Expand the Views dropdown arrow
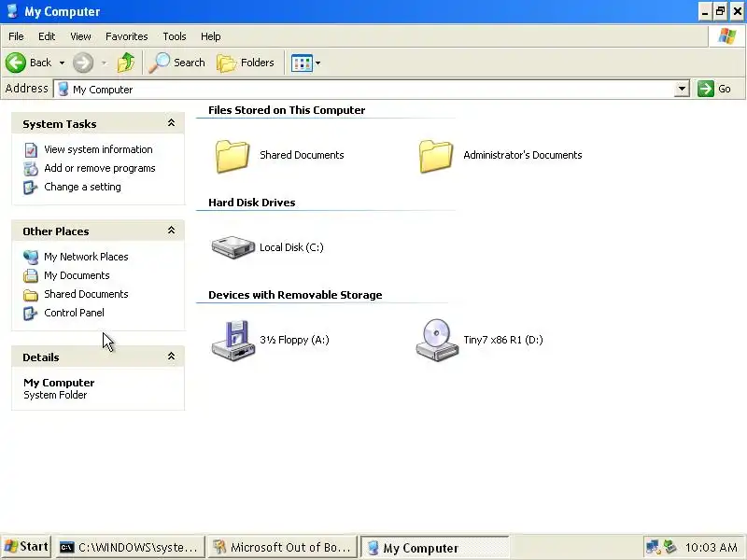The width and height of the screenshot is (747, 560). 317,63
